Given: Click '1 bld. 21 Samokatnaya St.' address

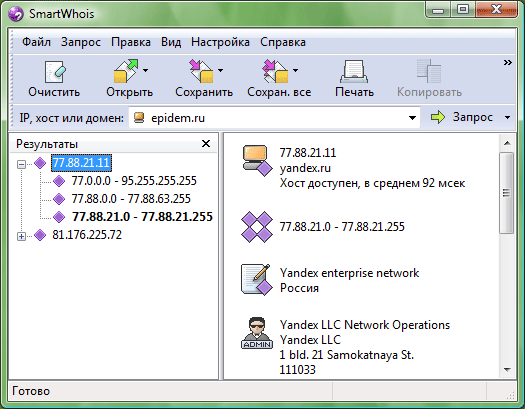Looking at the screenshot, I should [347, 355].
